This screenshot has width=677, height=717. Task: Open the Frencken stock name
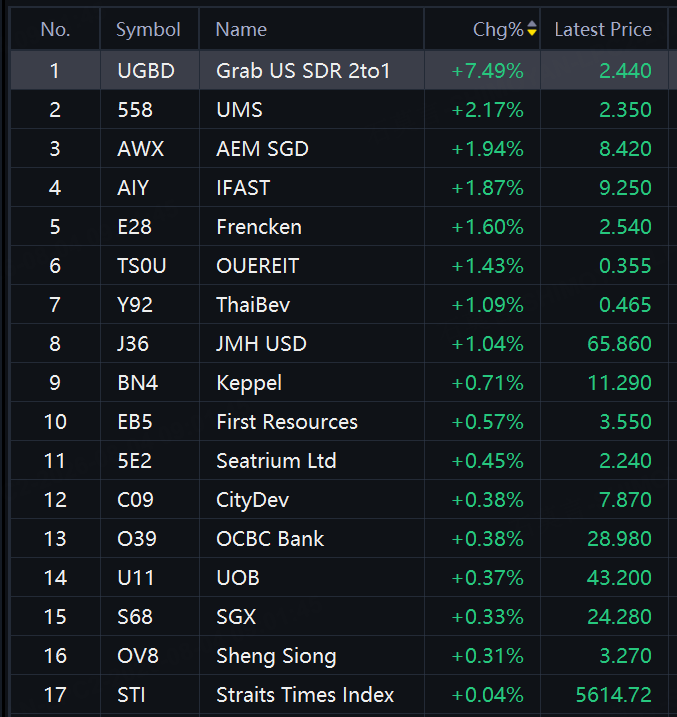coord(259,227)
